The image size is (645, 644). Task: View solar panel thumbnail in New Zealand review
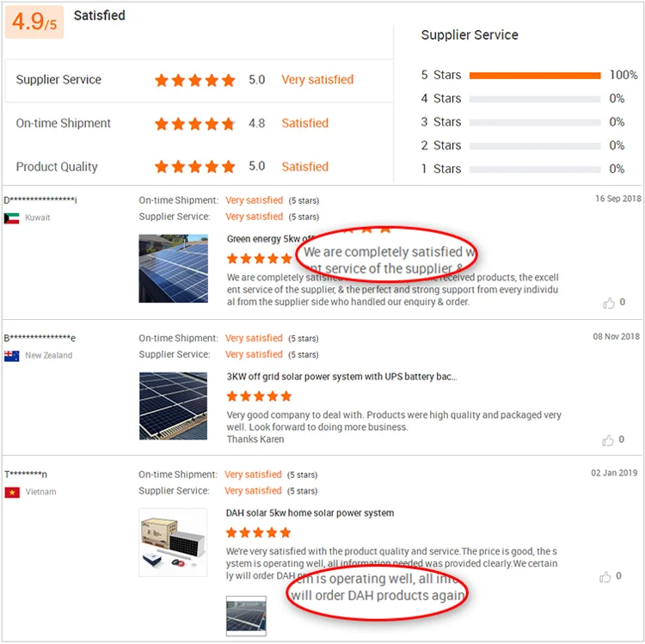[173, 406]
